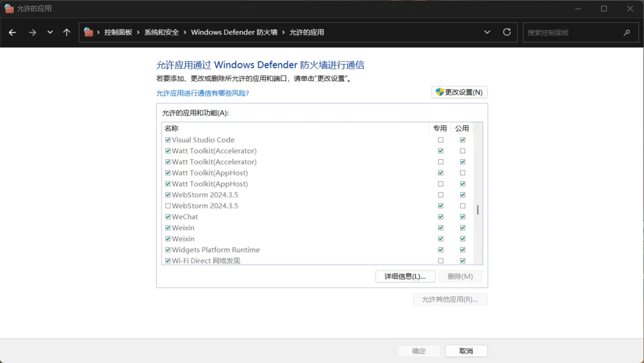Viewport: 644px width, 363px height.
Task: Click 允许其他应用(R)... button
Action: click(x=450, y=299)
